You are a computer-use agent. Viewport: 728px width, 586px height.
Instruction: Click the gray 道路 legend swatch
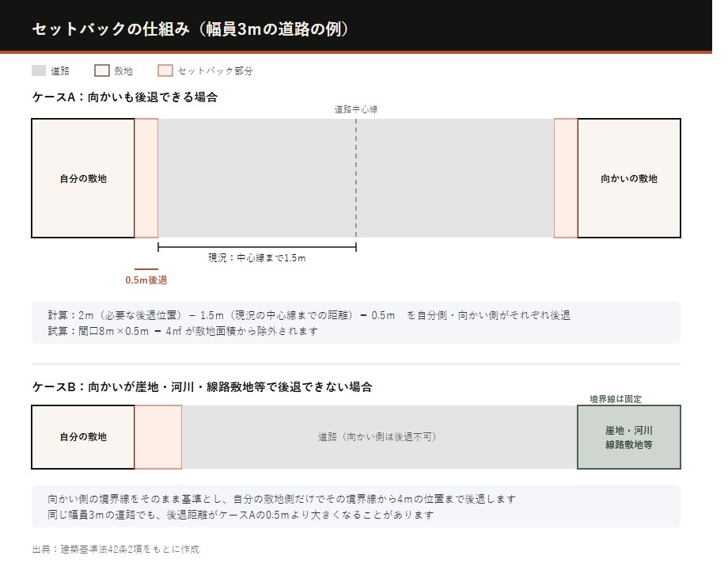pos(39,70)
